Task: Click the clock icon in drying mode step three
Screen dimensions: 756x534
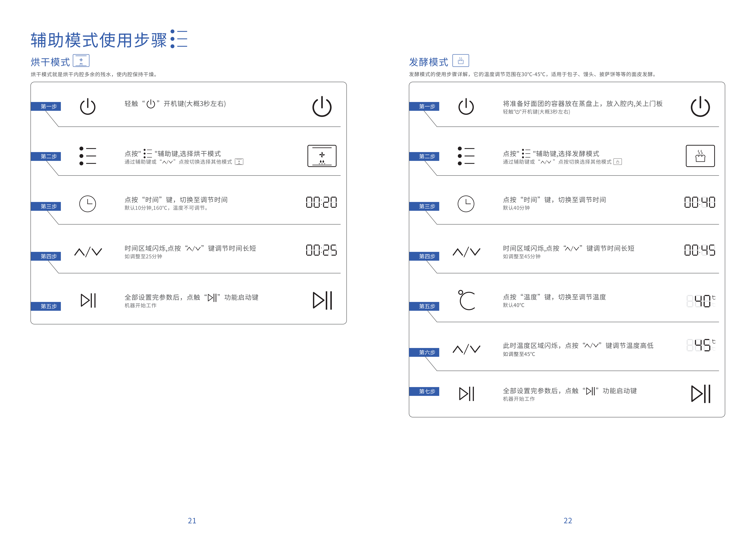Action: (88, 204)
